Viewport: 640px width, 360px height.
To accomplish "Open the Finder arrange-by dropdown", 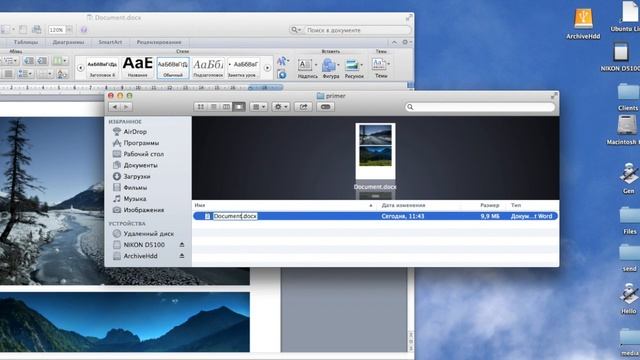I will coord(259,107).
